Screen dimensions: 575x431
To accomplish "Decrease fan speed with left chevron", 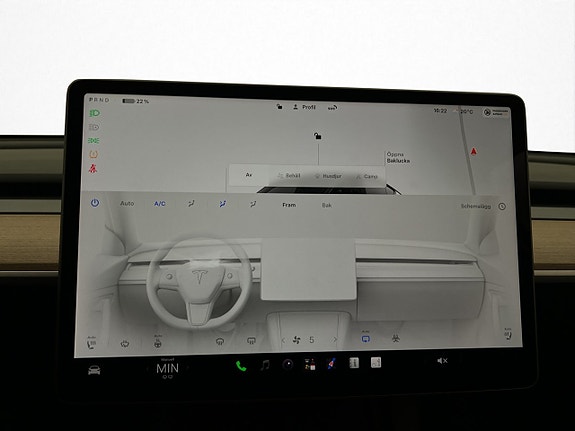I will [283, 341].
